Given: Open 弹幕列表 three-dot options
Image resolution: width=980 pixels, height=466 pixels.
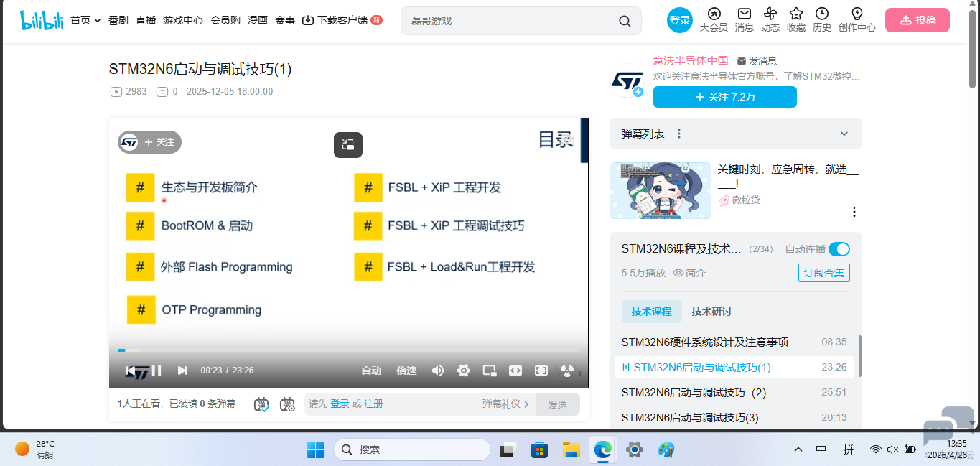Looking at the screenshot, I should pyautogui.click(x=679, y=134).
